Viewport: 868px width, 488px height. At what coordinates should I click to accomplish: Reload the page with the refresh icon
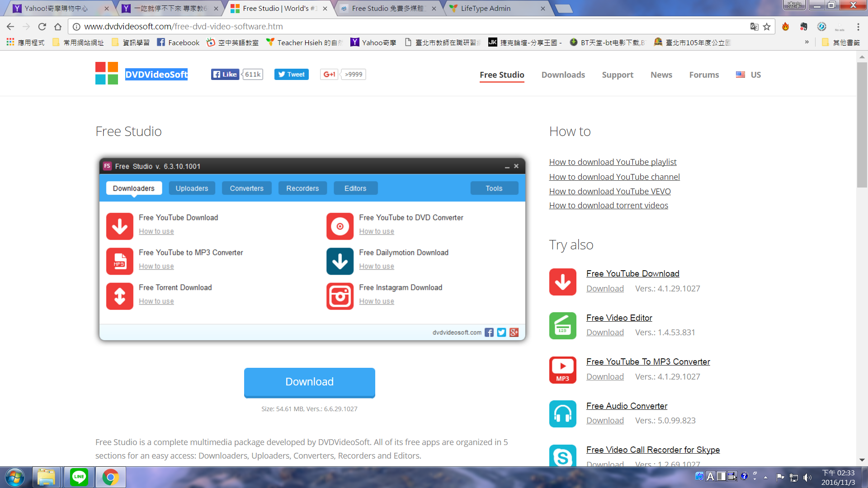(42, 27)
